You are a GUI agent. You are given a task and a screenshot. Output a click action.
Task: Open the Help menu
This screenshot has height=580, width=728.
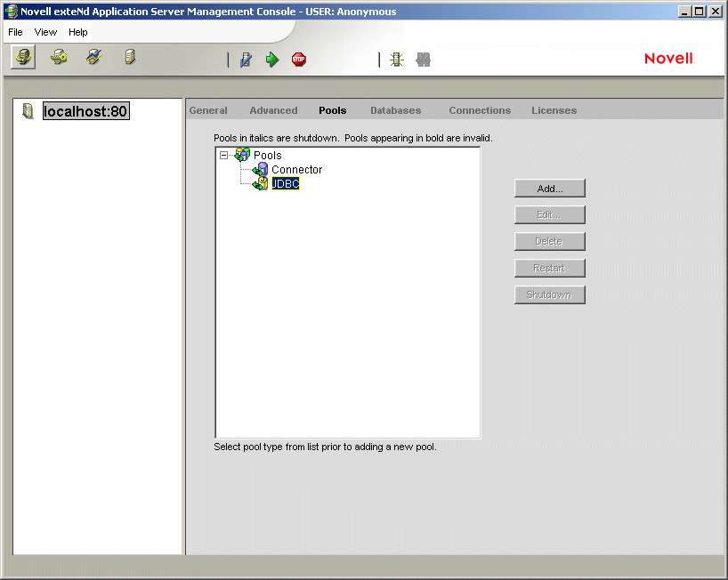[78, 32]
